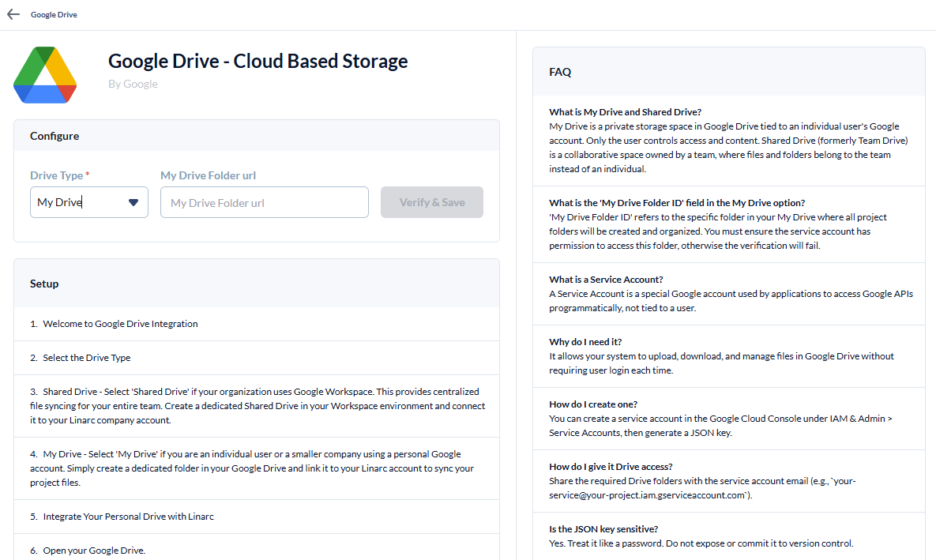Click the Google Drive breadcrumb label
Screen dimensions: 936x560
pos(54,14)
